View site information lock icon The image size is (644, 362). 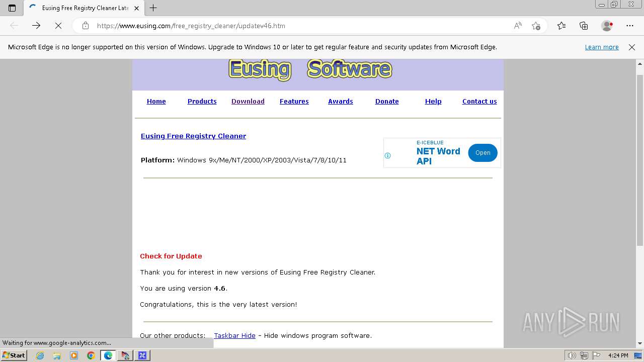click(x=86, y=26)
